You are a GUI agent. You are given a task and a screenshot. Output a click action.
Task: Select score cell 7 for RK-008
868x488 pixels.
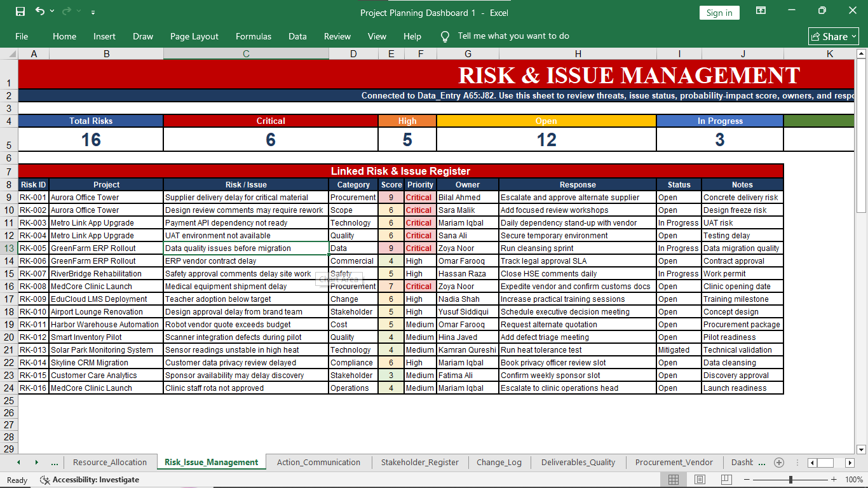[x=391, y=286]
